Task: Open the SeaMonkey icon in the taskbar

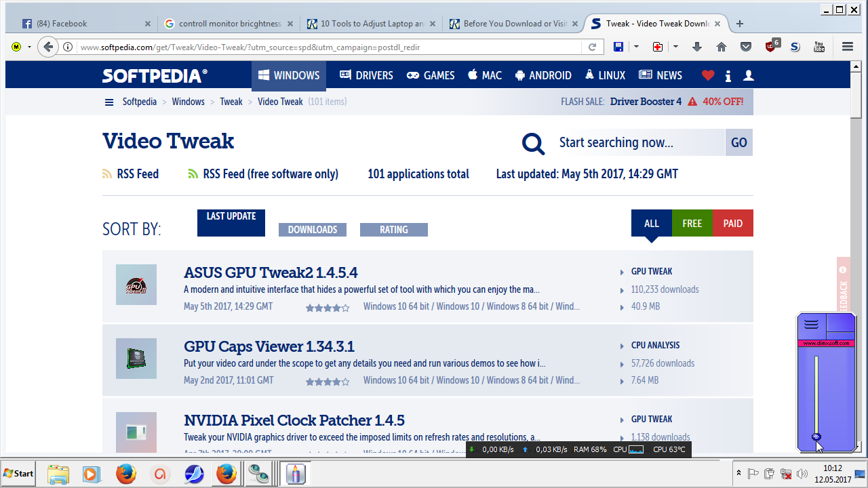Action: pos(194,474)
